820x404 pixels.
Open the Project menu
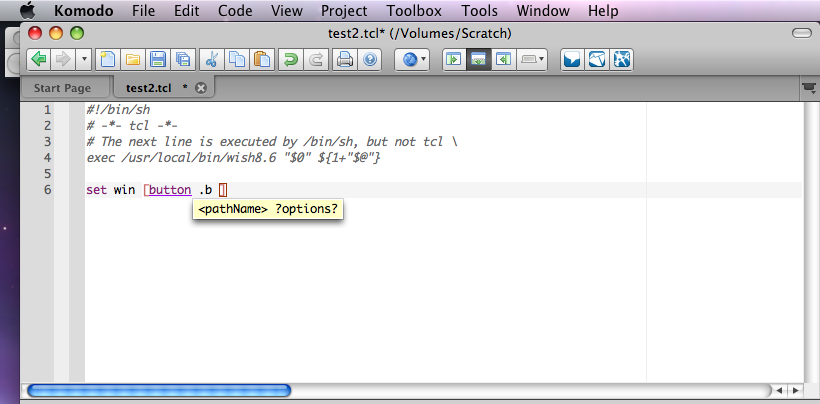tap(344, 11)
